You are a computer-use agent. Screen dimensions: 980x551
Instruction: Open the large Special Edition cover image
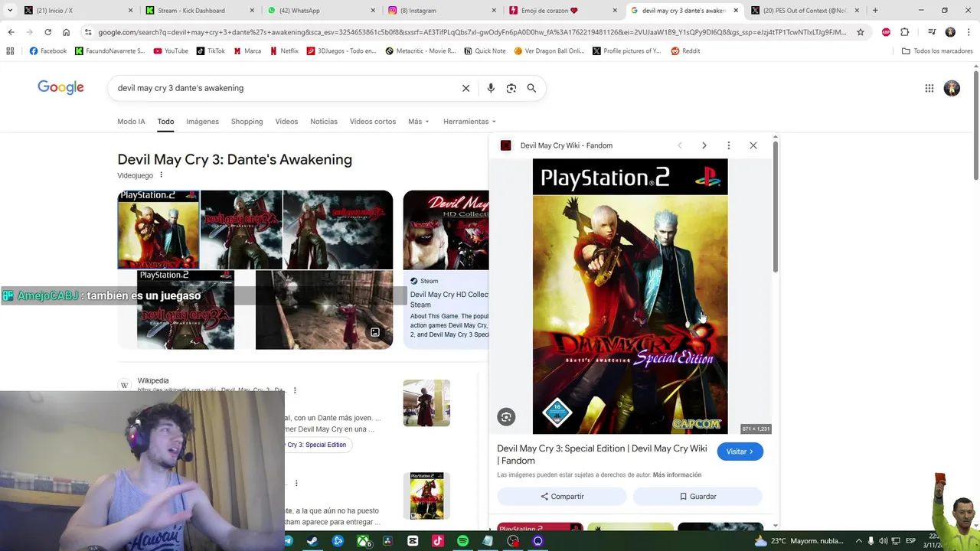[630, 296]
